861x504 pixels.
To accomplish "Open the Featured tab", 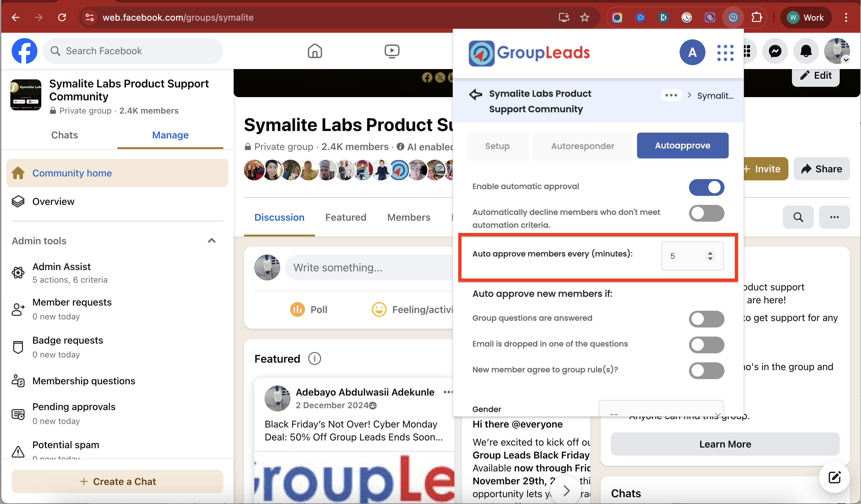I will (345, 217).
